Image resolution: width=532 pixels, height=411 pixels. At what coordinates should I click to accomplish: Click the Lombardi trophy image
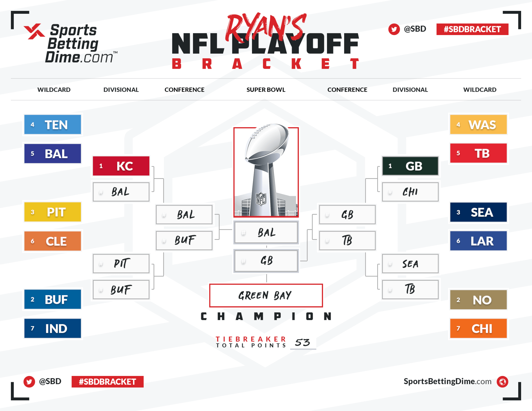(x=266, y=172)
